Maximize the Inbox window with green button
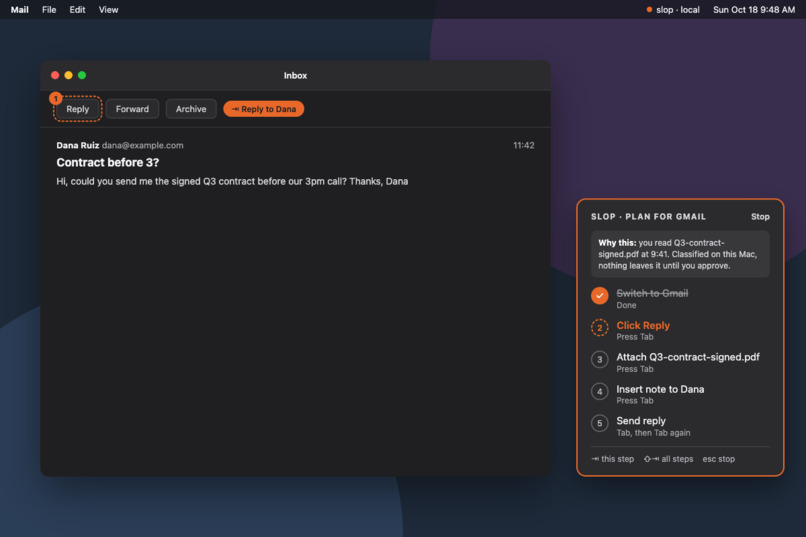806x537 pixels. (82, 75)
